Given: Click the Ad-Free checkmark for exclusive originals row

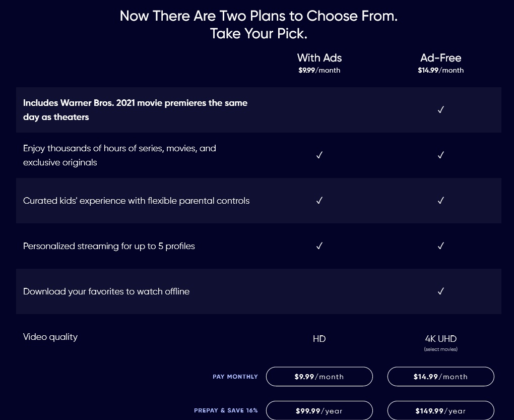Looking at the screenshot, I should pos(440,155).
